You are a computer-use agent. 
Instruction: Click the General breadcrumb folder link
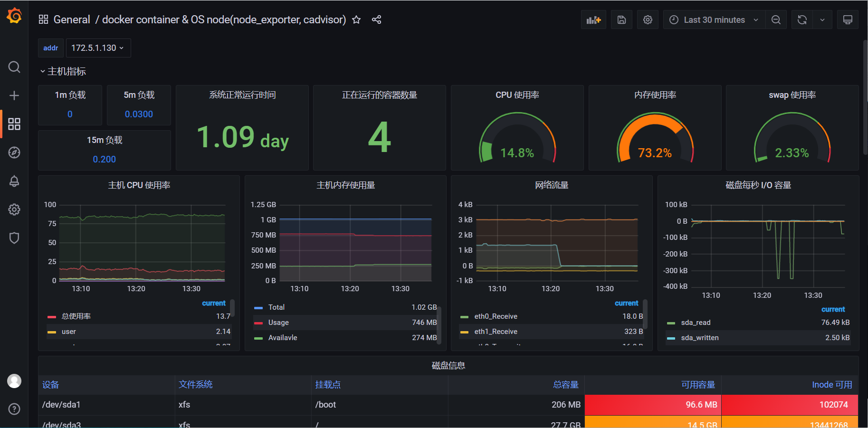point(72,20)
